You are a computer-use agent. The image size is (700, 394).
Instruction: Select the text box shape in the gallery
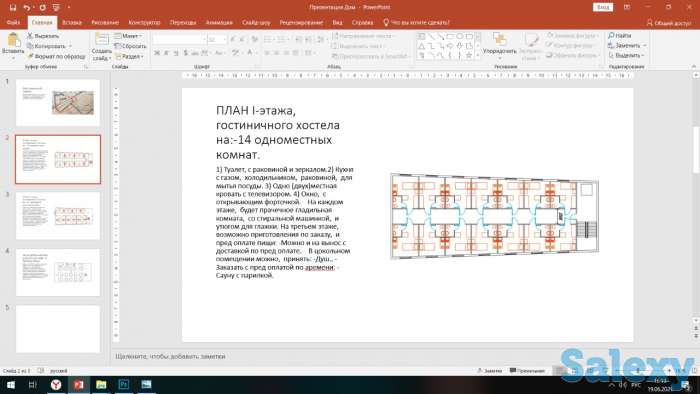pos(421,36)
